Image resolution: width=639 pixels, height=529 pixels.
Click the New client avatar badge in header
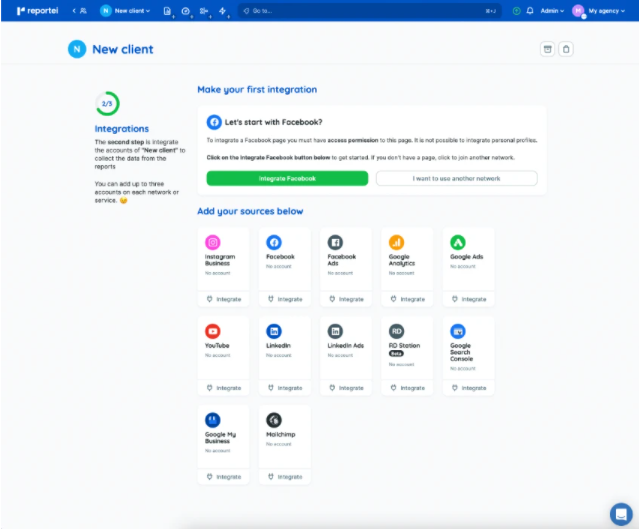click(x=77, y=49)
